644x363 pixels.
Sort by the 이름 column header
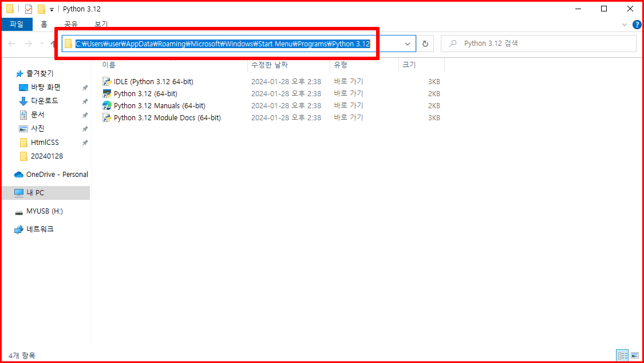coord(109,65)
